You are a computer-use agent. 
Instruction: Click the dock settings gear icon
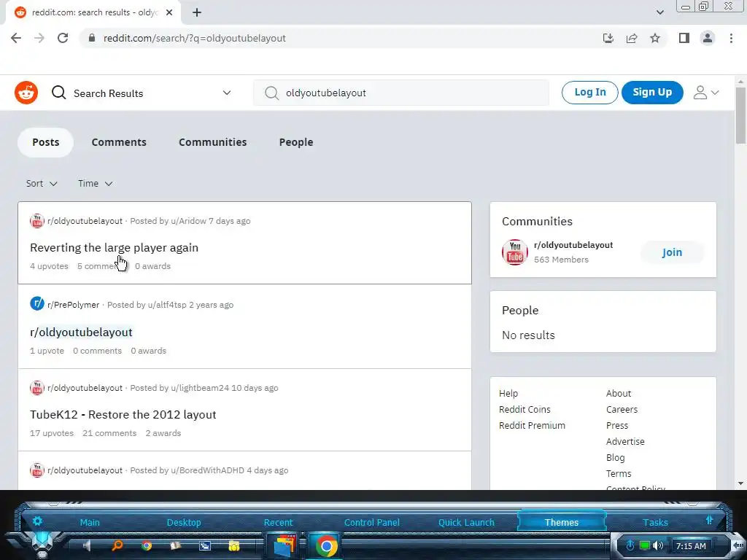coord(37,521)
